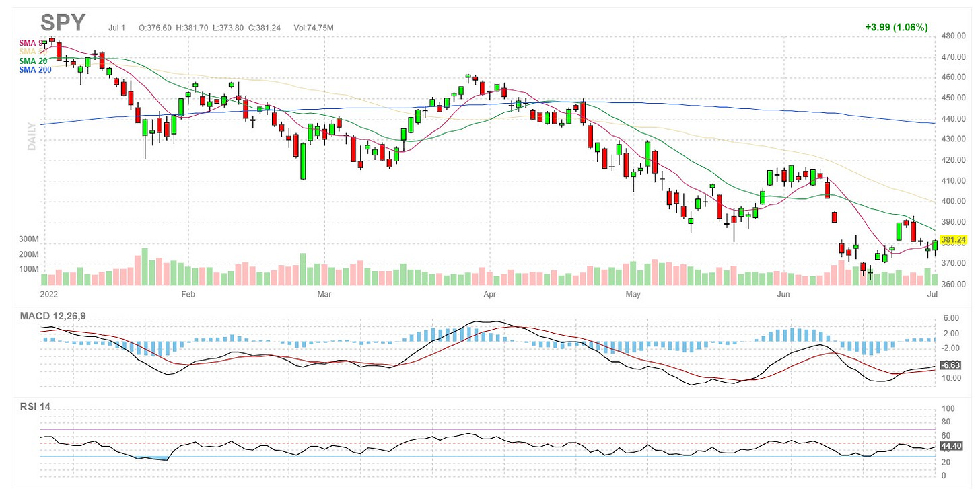Click the 390.00 price axis label
The width and height of the screenshot is (980, 493).
point(954,222)
